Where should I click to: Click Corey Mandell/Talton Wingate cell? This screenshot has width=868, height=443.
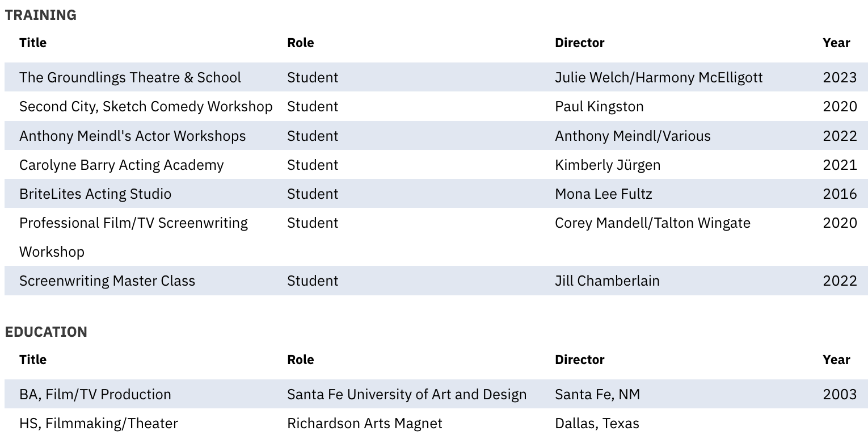click(652, 223)
